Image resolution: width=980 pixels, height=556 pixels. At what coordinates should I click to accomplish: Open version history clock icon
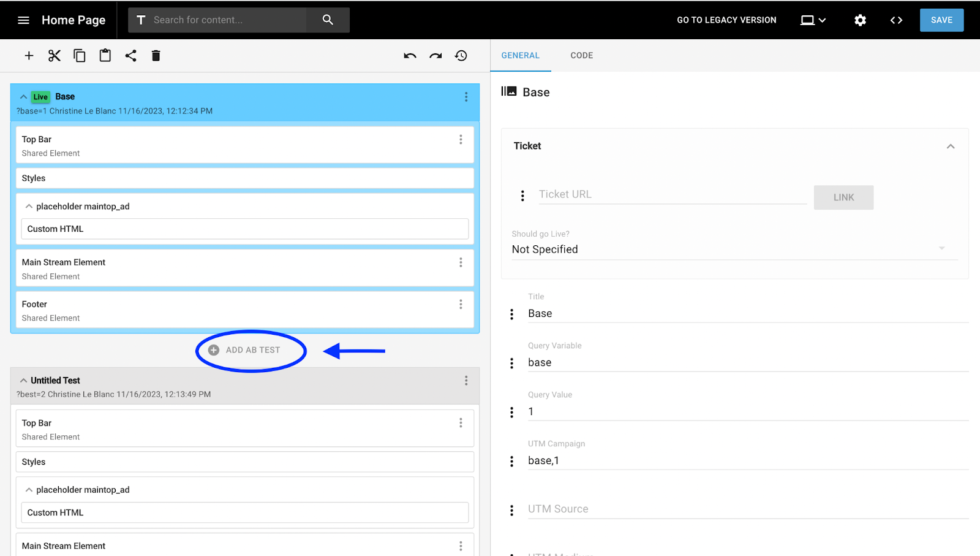[461, 55]
